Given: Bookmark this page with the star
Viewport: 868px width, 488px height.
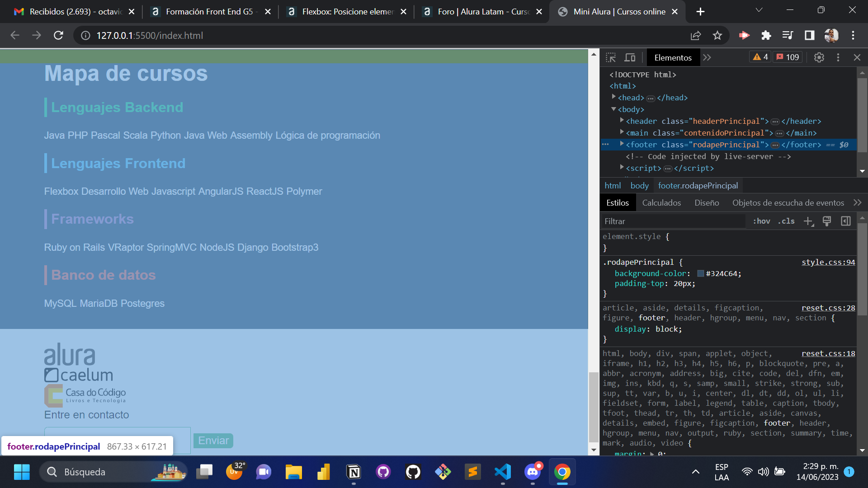Looking at the screenshot, I should [717, 35].
